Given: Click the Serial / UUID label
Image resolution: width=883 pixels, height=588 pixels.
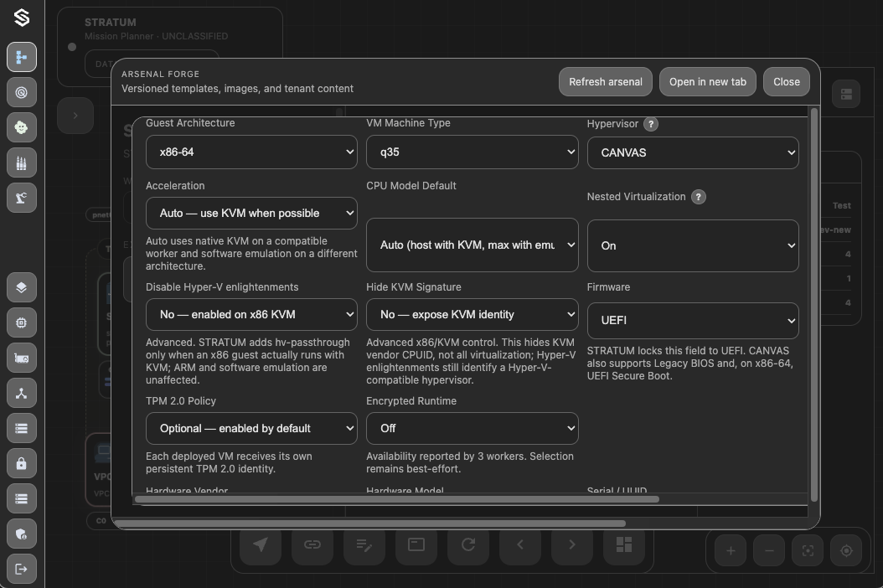Looking at the screenshot, I should pos(617,491).
